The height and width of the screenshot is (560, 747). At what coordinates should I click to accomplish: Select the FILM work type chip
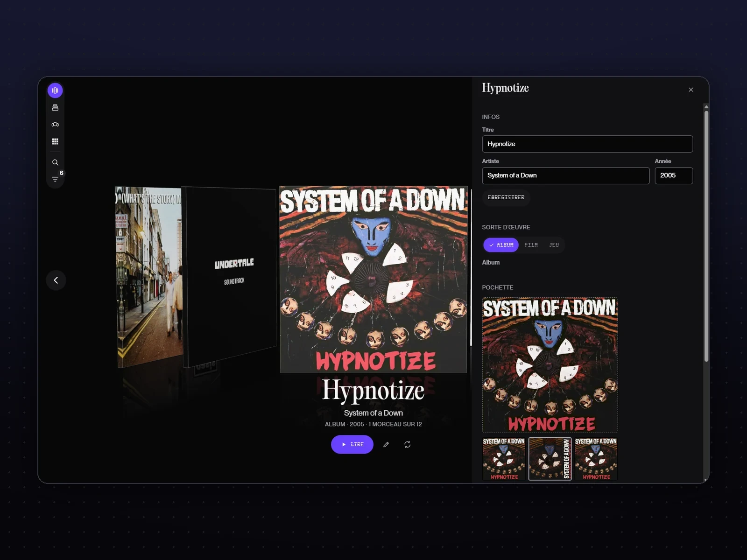click(531, 245)
